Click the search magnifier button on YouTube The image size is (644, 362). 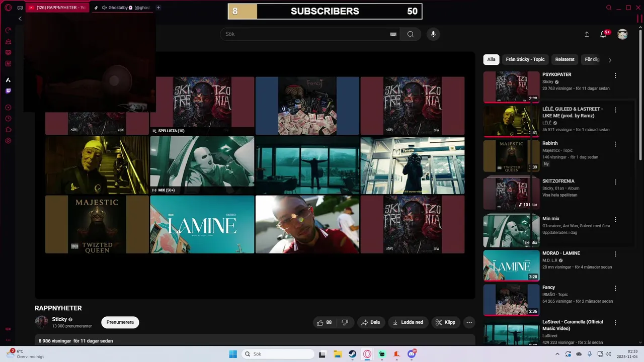click(x=411, y=34)
